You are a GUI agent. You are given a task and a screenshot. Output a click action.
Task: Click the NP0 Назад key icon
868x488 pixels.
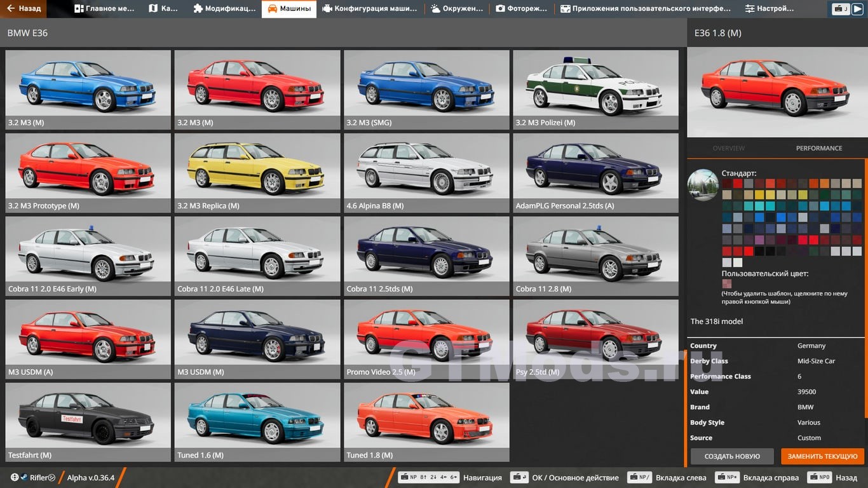pos(820,477)
